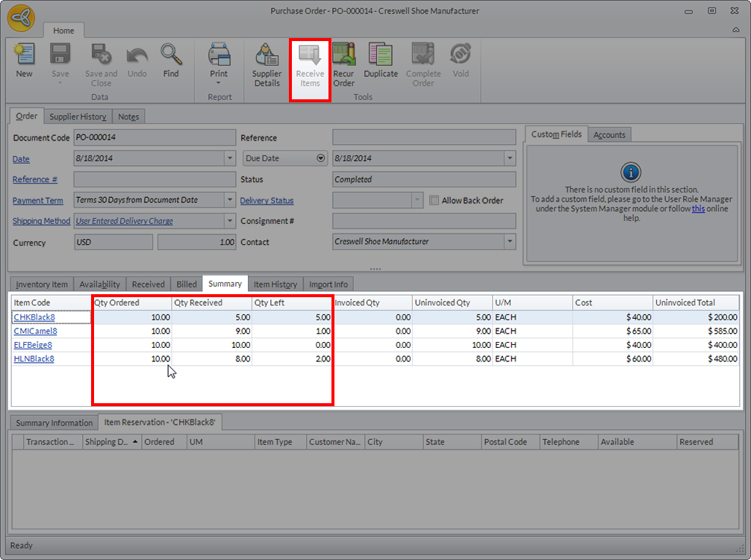Viewport: 751px width, 560px height.
Task: Open the Item History tab
Action: click(275, 284)
